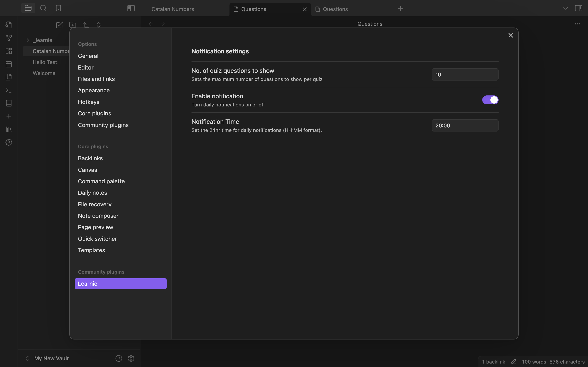The width and height of the screenshot is (588, 367).
Task: Open the graph view ribbon icon
Action: 9,38
